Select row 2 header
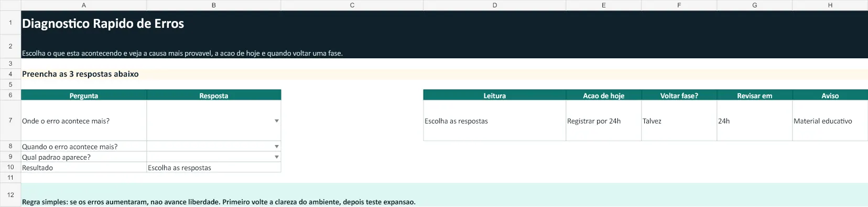This screenshot has height=207, width=868. (x=10, y=46)
